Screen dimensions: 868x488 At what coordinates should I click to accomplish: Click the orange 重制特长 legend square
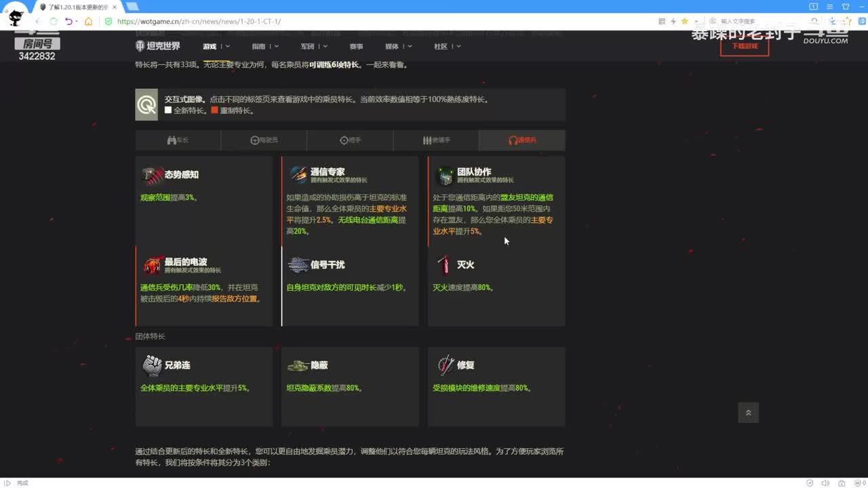pos(214,110)
